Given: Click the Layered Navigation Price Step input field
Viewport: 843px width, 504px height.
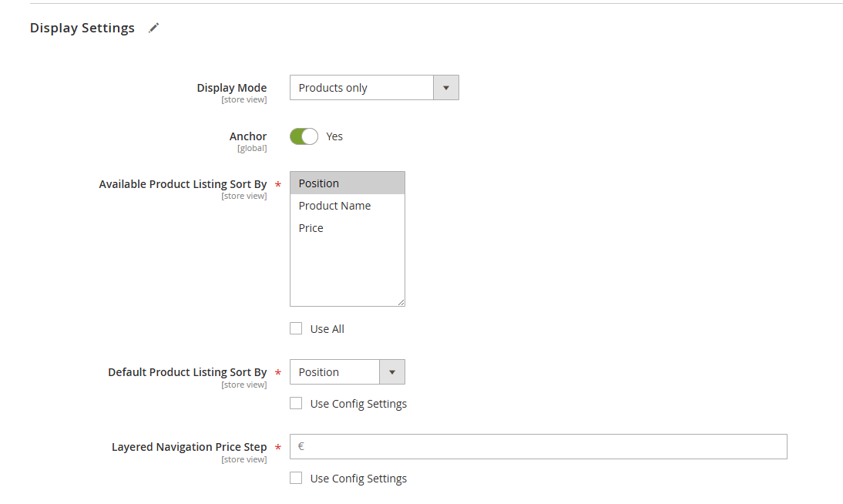Looking at the screenshot, I should (x=539, y=447).
